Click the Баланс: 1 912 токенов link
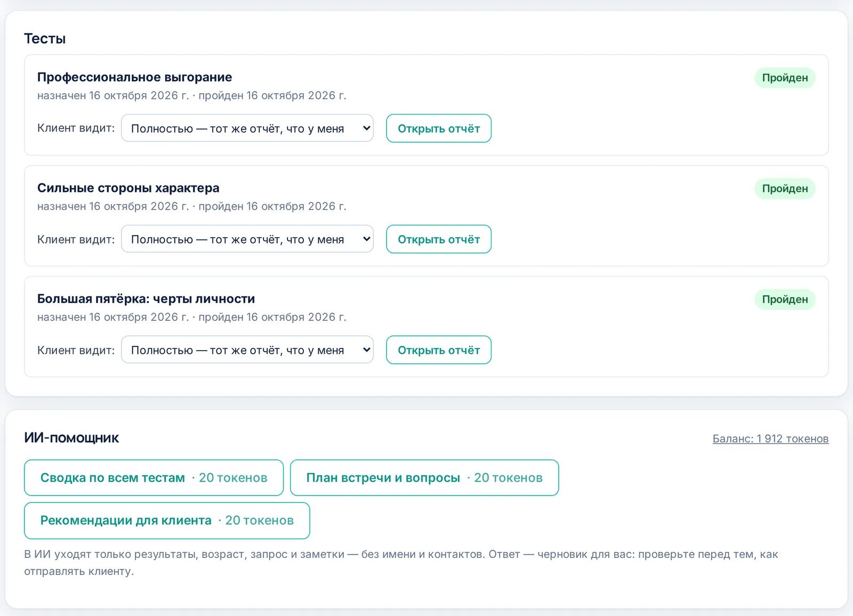The image size is (853, 616). [x=770, y=439]
